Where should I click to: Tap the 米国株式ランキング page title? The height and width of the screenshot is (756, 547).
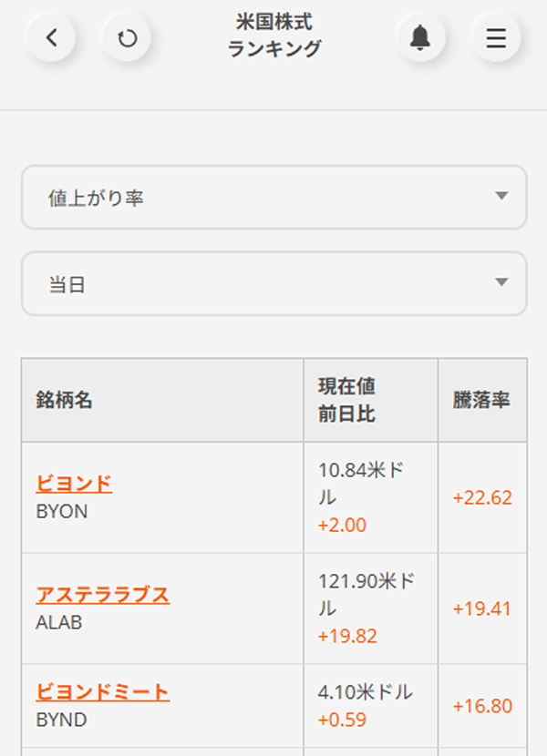(273, 36)
